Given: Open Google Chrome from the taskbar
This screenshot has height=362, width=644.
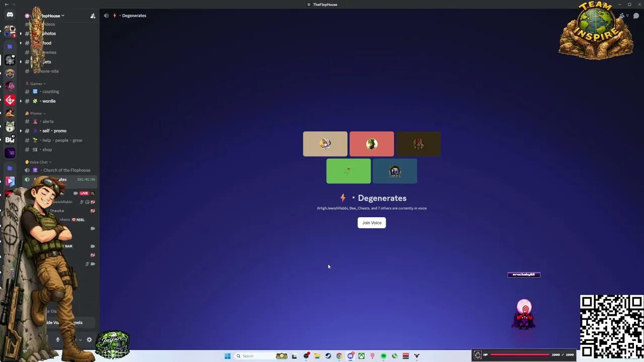Looking at the screenshot, I should click(x=339, y=356).
